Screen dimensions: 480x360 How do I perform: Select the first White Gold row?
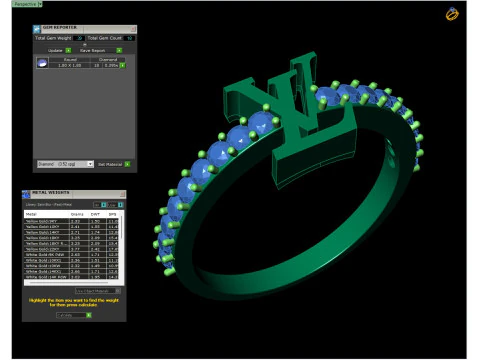[x=72, y=255]
